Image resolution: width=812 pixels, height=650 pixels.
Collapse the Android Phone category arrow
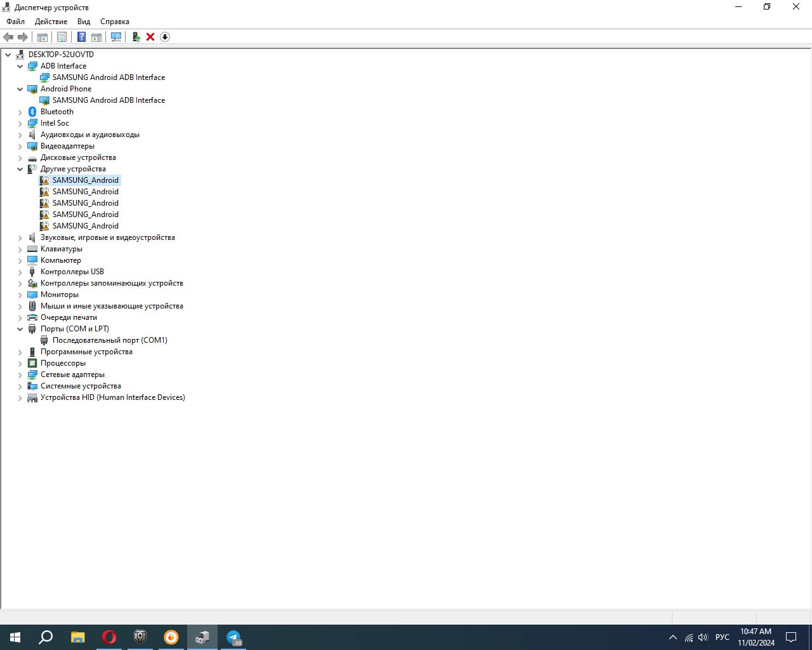click(20, 89)
